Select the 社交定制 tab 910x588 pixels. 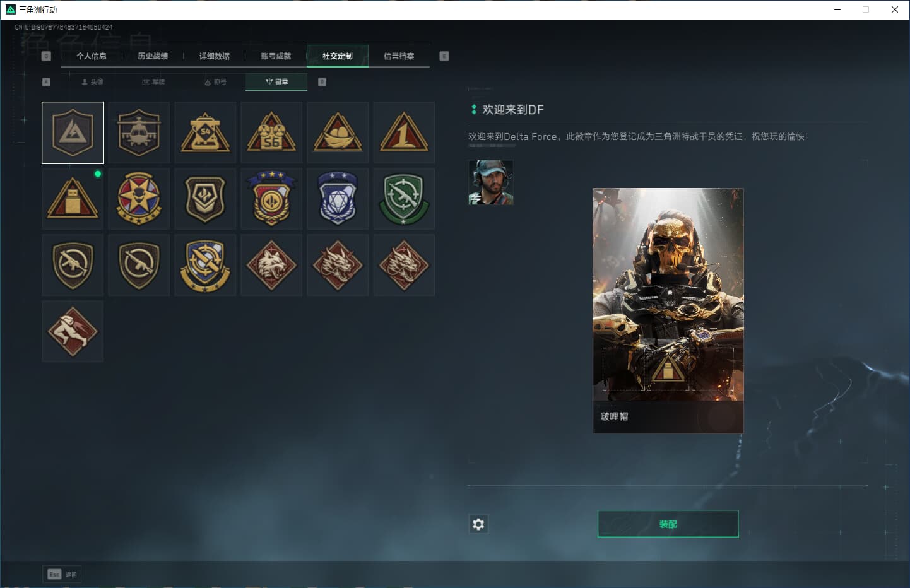338,56
